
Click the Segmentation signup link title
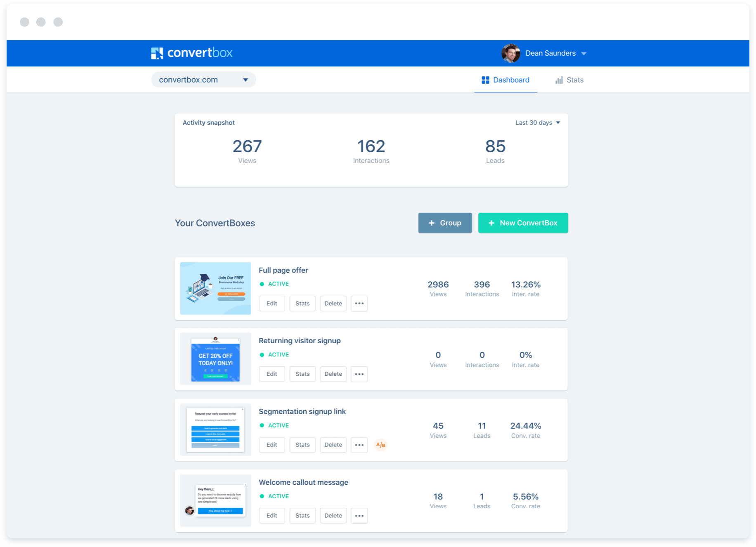[302, 412]
